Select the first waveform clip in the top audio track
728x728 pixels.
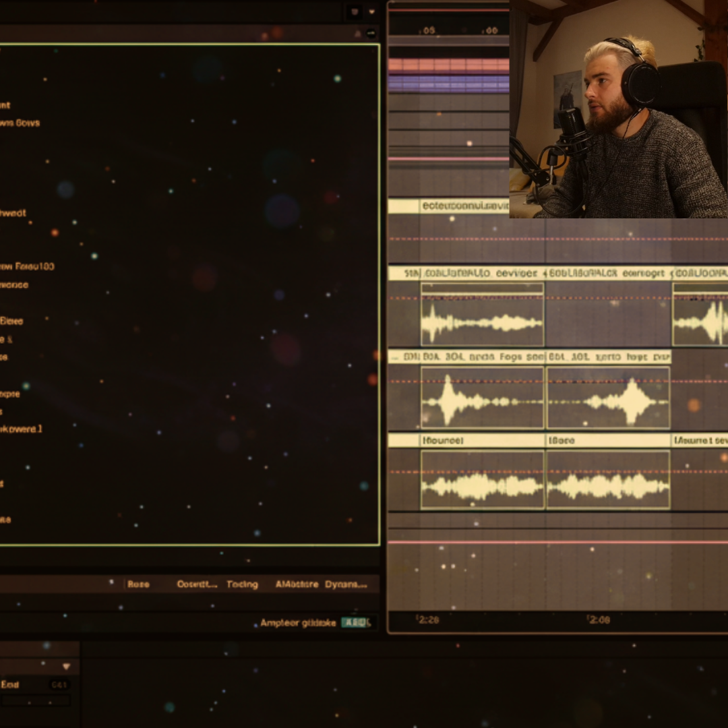click(482, 315)
